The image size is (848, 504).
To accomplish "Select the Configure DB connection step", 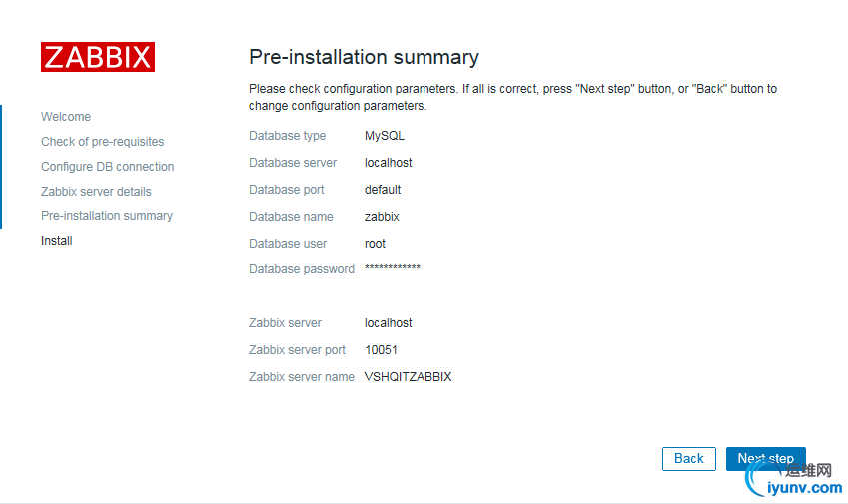I will tap(107, 167).
